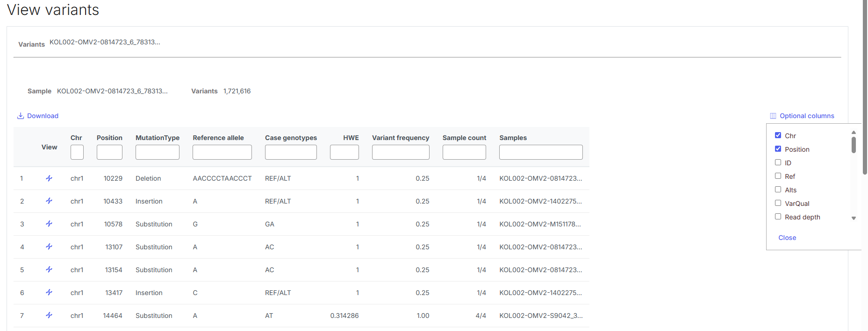
Task: Open view icon for position 10229 row
Action: [x=49, y=178]
